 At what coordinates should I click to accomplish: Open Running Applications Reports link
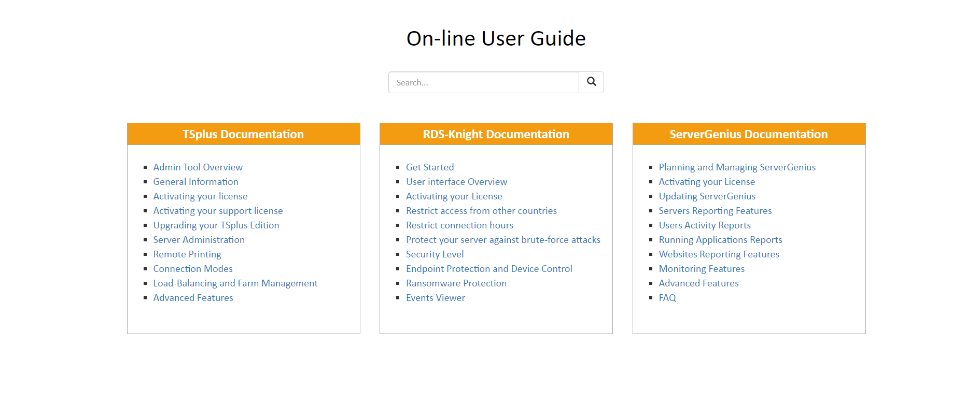[721, 240]
